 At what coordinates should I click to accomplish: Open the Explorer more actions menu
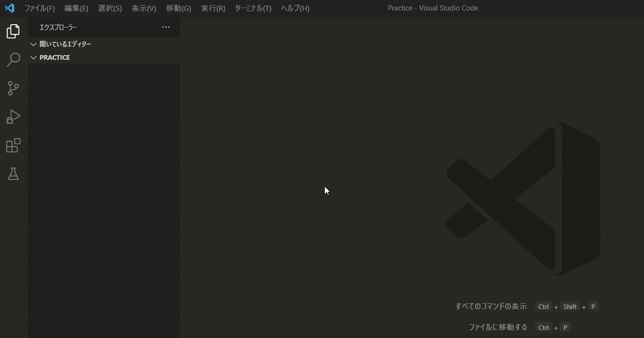click(x=166, y=27)
